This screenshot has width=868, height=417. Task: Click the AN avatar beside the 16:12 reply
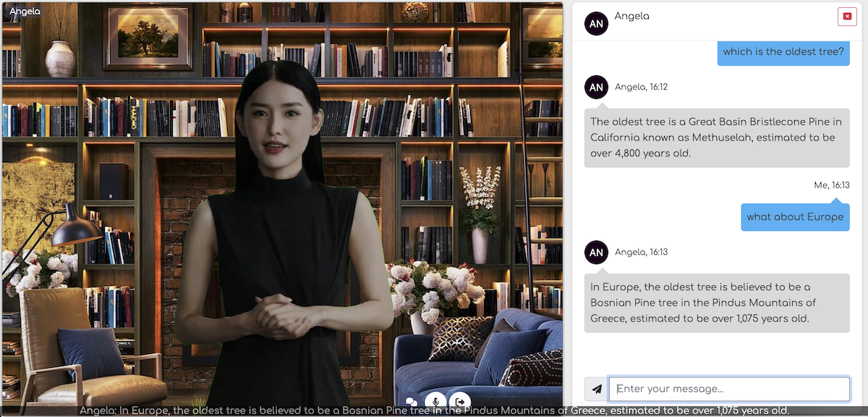[596, 87]
